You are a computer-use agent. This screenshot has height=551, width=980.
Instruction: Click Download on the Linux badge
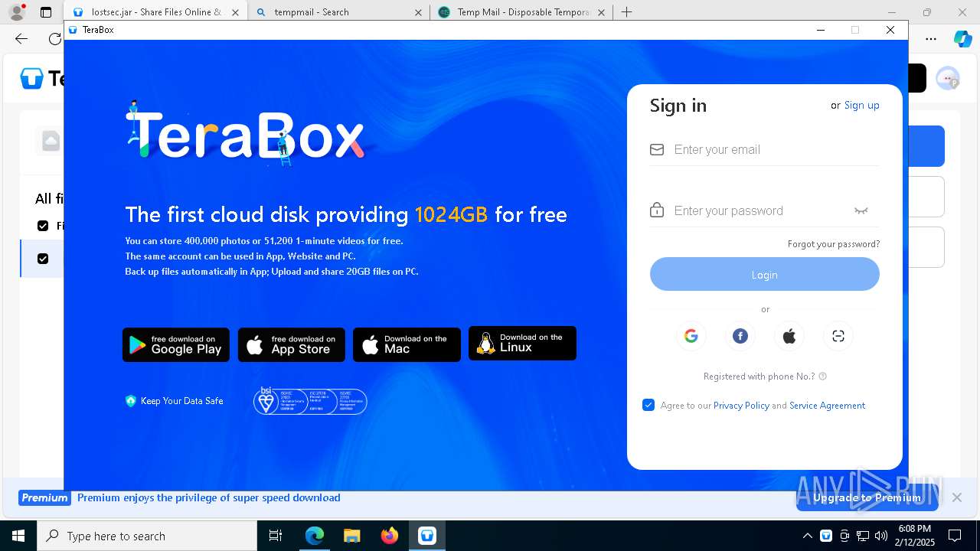(522, 344)
